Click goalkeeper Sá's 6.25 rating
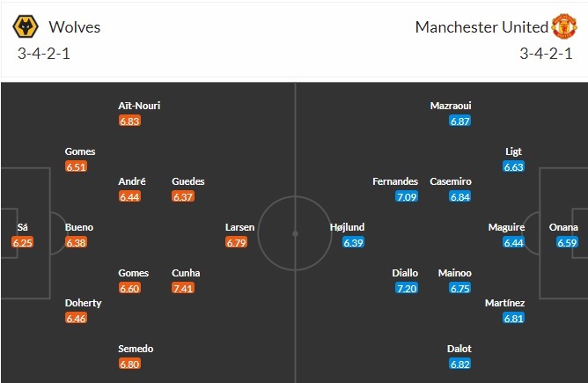This screenshot has height=383, width=588. pyautogui.click(x=23, y=242)
